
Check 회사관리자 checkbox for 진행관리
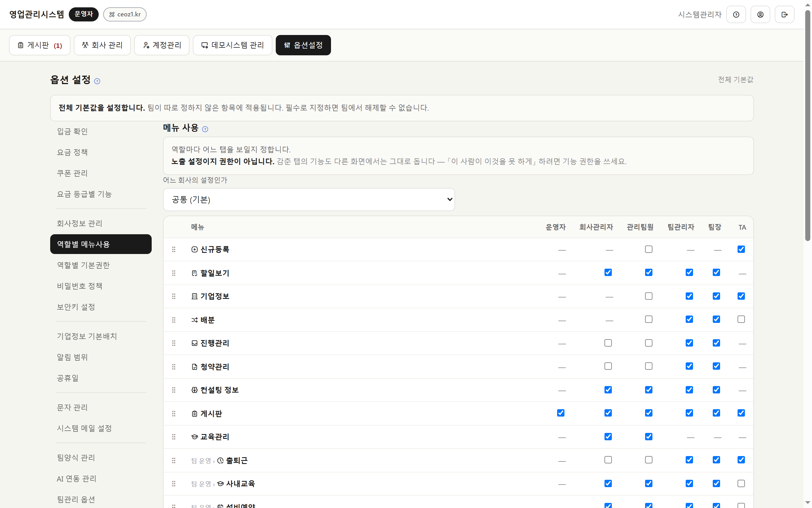point(608,343)
